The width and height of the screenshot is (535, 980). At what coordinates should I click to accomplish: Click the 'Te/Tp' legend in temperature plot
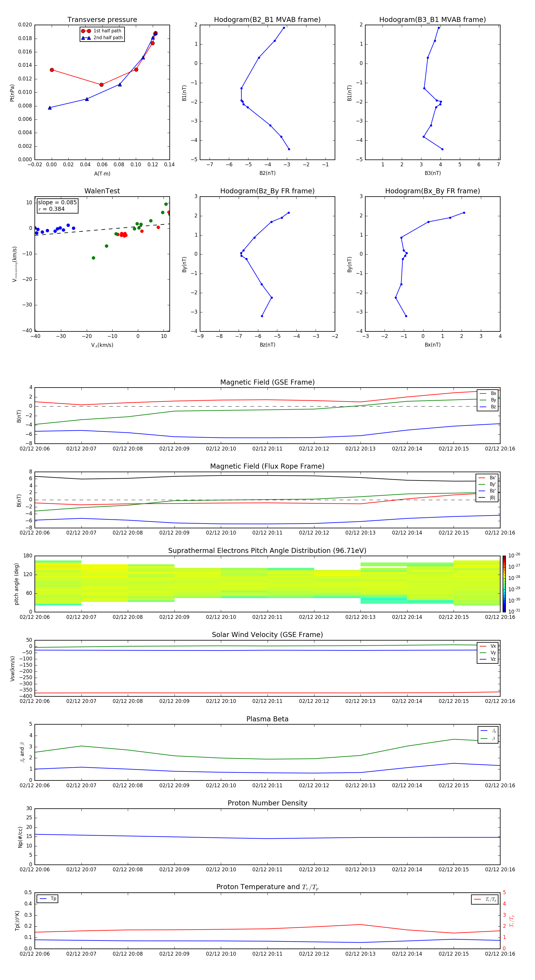pos(485,899)
